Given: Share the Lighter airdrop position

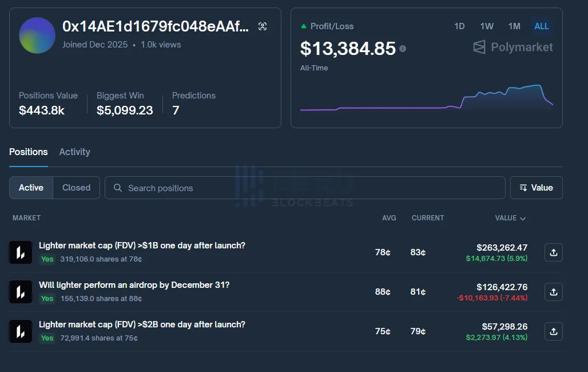Looking at the screenshot, I should coord(553,292).
